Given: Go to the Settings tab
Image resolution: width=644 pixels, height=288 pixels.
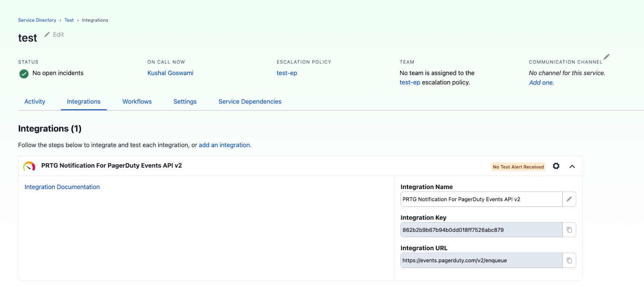Looking at the screenshot, I should pos(185,102).
